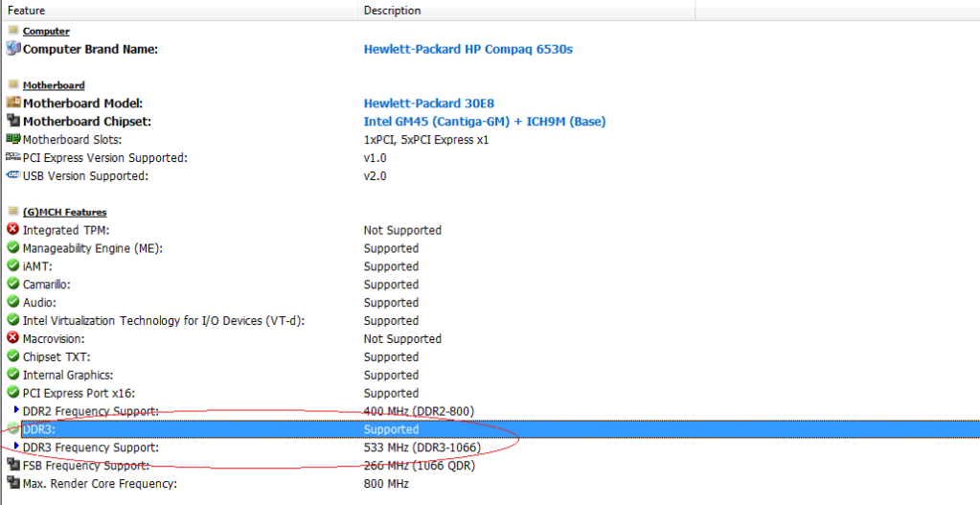
Task: Click the red X beside Integrated TPM
Action: 12,230
